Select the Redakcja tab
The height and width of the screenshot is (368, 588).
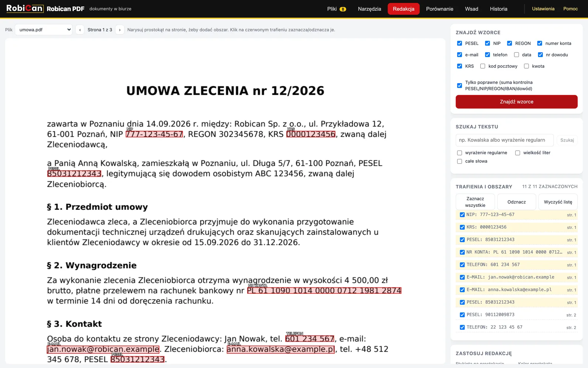[x=404, y=9]
